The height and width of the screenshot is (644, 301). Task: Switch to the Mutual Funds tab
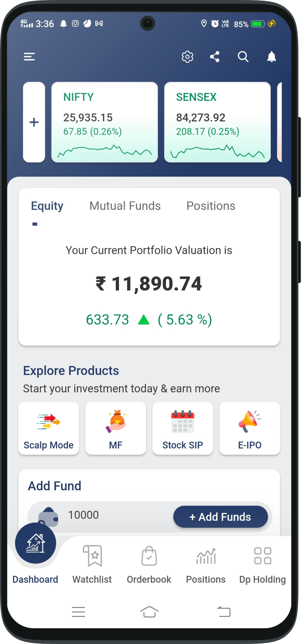click(x=125, y=206)
